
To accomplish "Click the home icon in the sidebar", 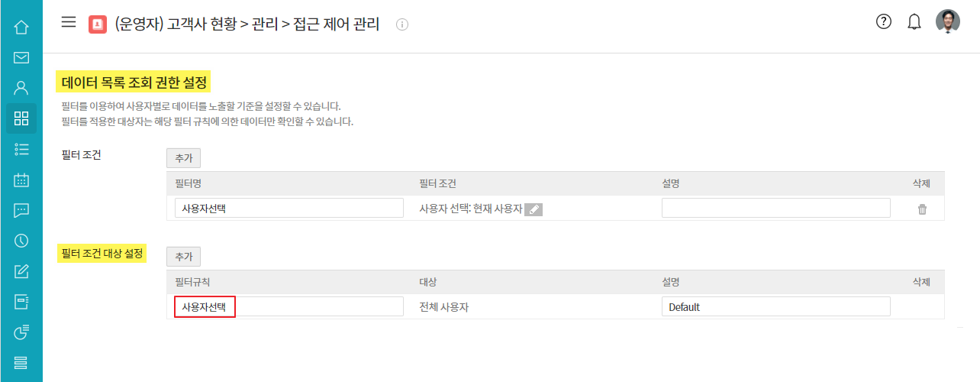I will tap(21, 28).
